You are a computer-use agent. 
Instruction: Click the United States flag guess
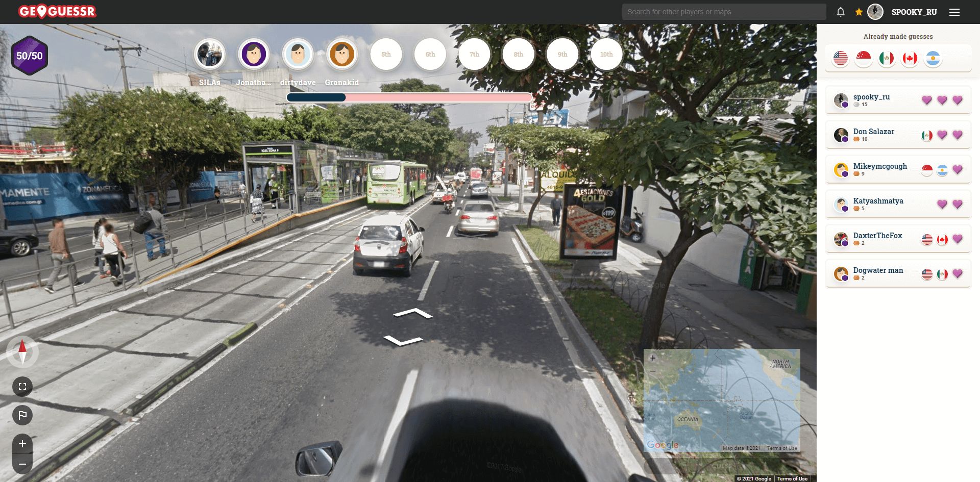point(840,58)
